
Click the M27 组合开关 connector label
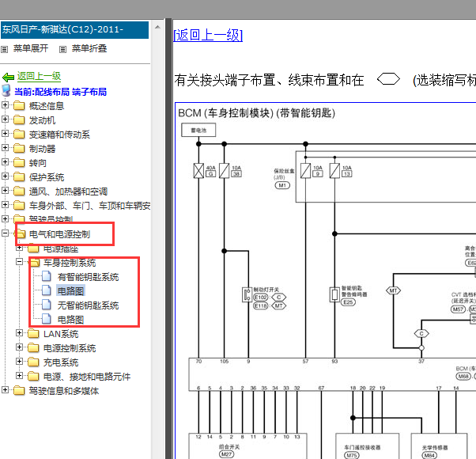pos(226,454)
